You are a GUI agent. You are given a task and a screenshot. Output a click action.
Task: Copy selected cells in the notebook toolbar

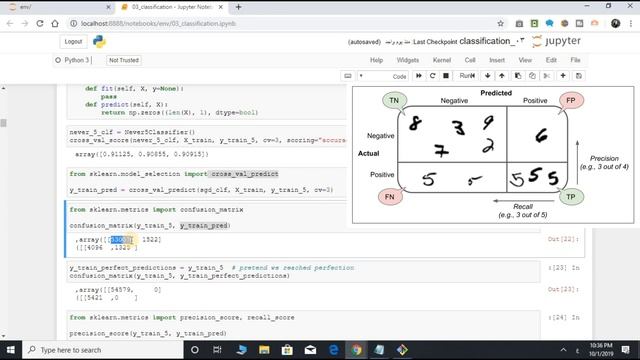(x=532, y=76)
